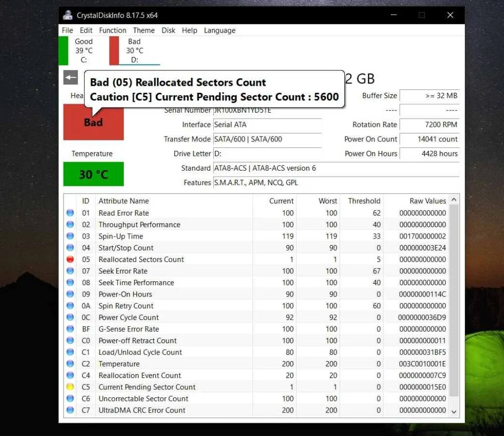Open the Language menu

[x=220, y=30]
